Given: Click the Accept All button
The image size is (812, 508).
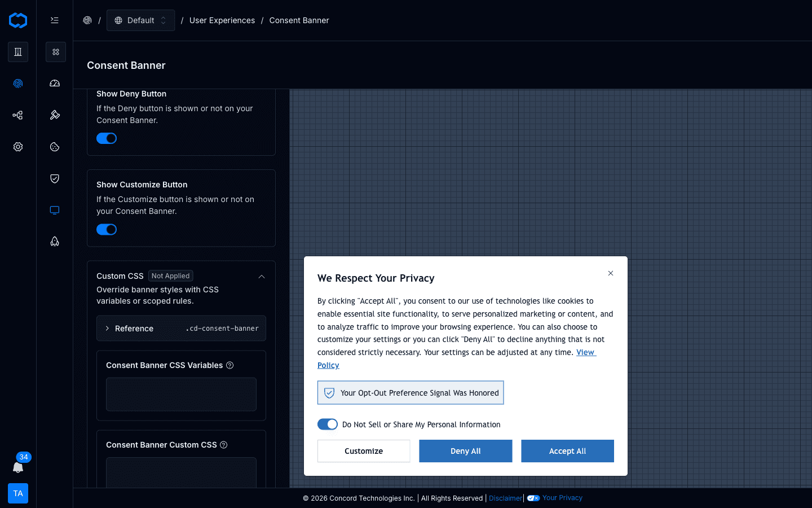Looking at the screenshot, I should 567,451.
